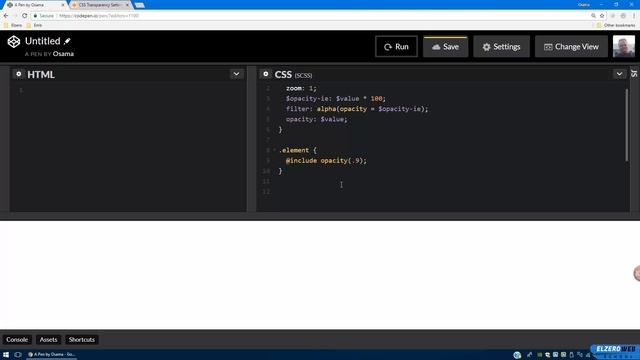Open Osama author profile link
Viewport: 640px width, 360px height.
point(63,54)
